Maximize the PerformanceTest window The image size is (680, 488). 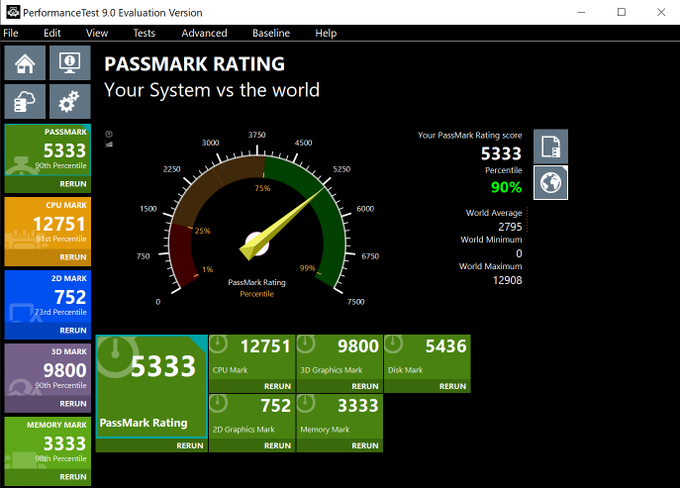(x=621, y=12)
